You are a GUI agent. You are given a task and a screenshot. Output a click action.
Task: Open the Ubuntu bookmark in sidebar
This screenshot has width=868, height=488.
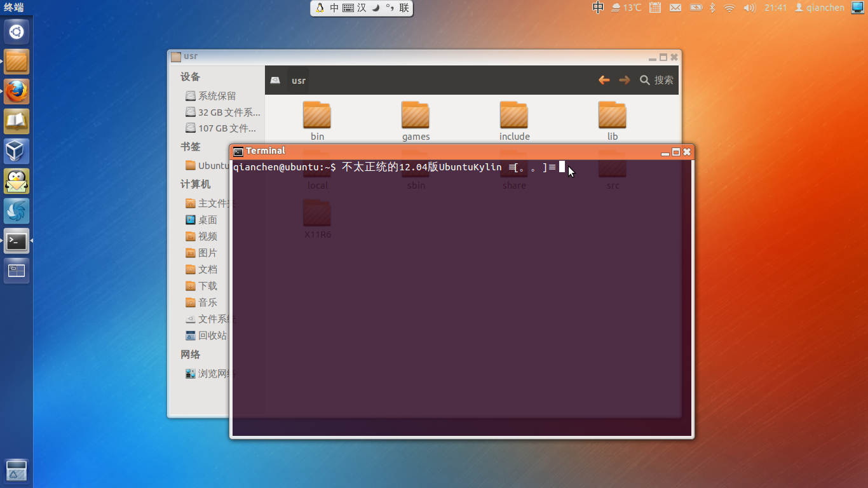tap(207, 165)
